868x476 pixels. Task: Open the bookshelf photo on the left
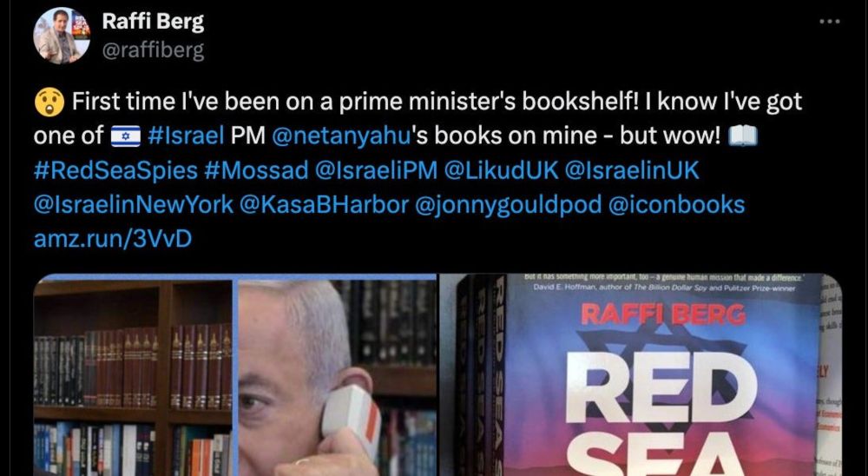(133, 375)
